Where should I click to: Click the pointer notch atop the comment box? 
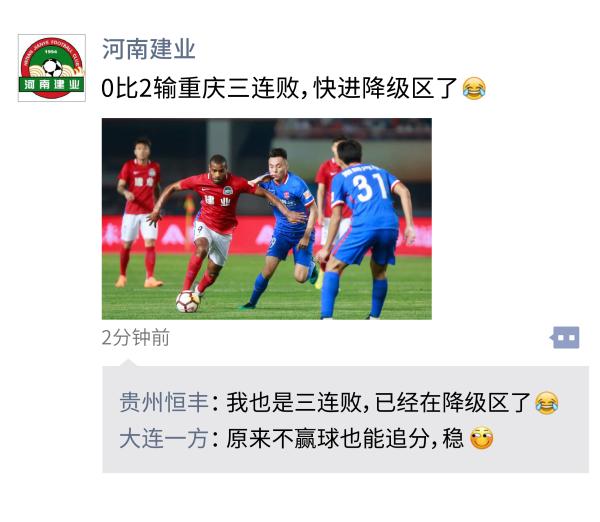(x=128, y=363)
